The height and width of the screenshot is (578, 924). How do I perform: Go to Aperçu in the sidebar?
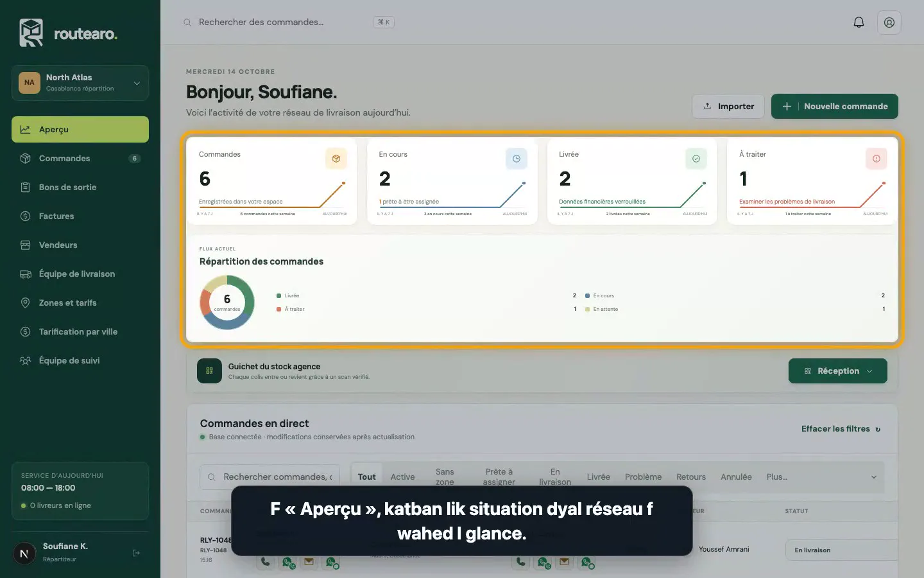tap(80, 130)
